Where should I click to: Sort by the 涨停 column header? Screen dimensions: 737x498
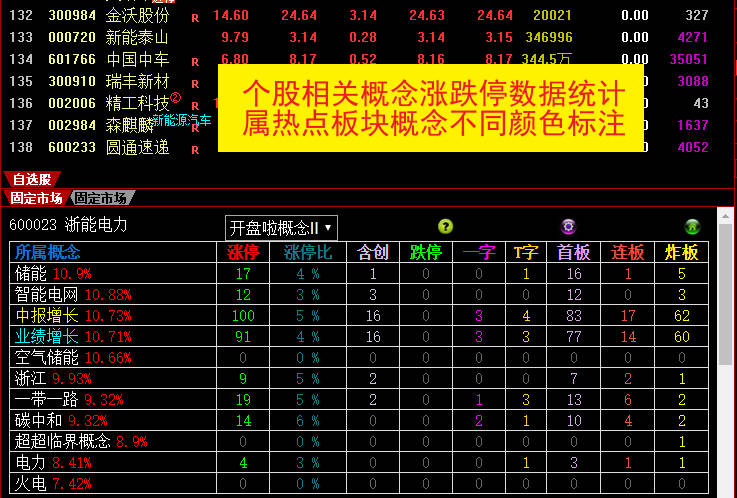[x=243, y=252]
